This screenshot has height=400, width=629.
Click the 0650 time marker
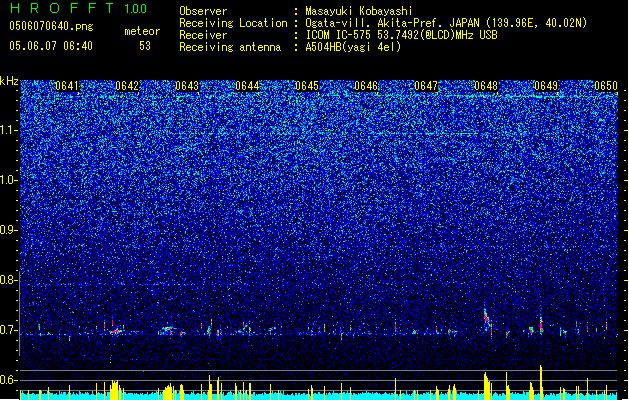pyautogui.click(x=606, y=86)
